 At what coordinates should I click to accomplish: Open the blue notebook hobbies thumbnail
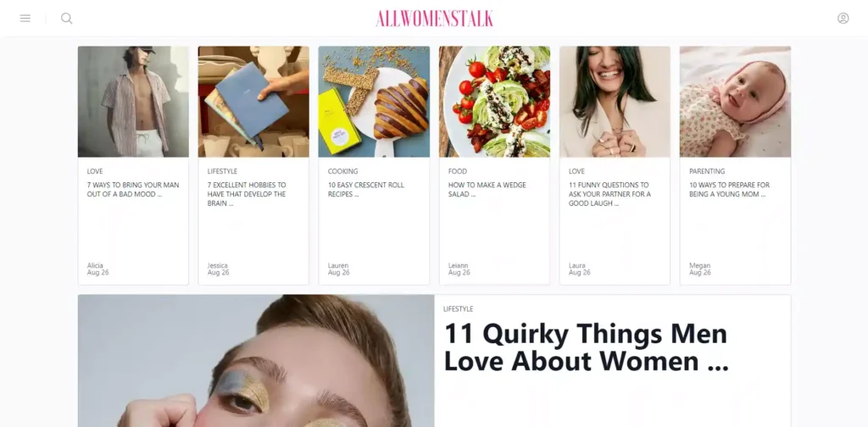coord(253,102)
